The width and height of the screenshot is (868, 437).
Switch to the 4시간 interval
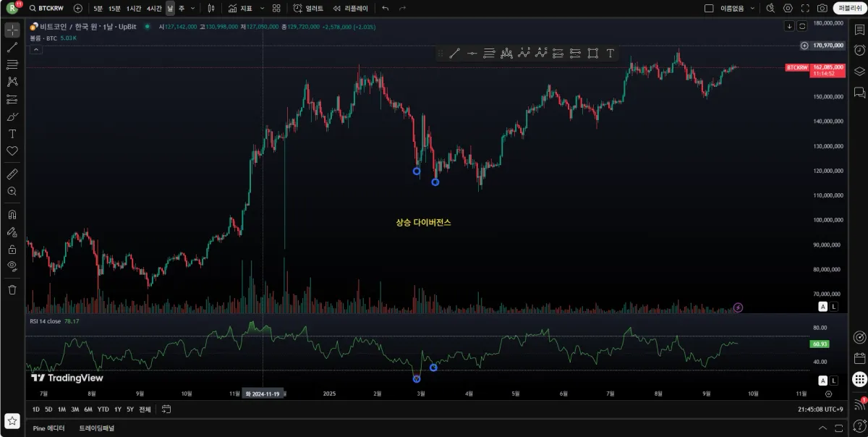[154, 8]
